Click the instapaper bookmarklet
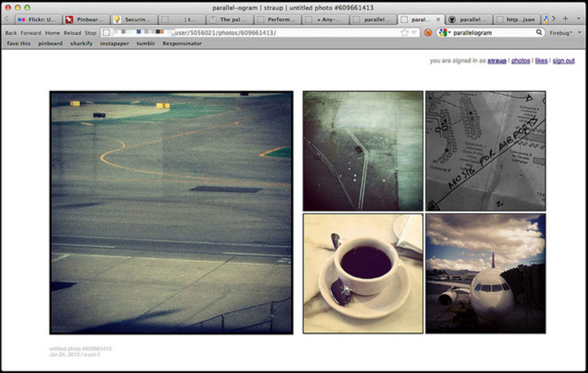 point(115,43)
